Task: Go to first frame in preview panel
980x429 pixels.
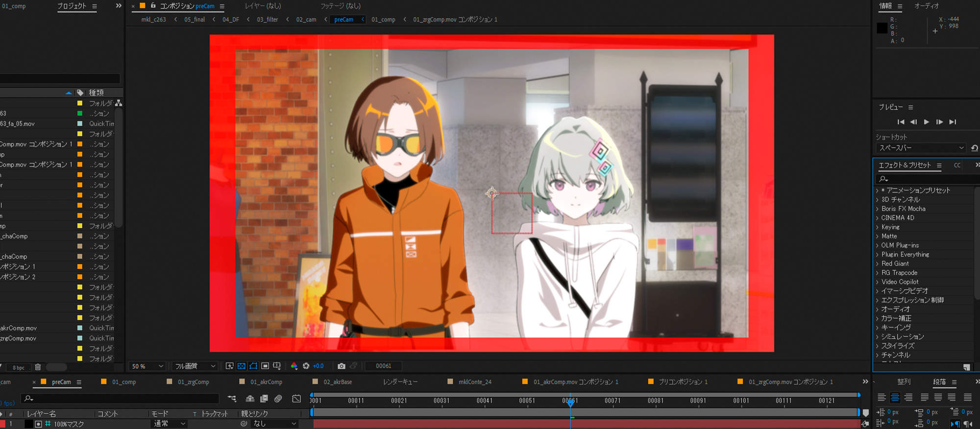Action: pyautogui.click(x=901, y=122)
